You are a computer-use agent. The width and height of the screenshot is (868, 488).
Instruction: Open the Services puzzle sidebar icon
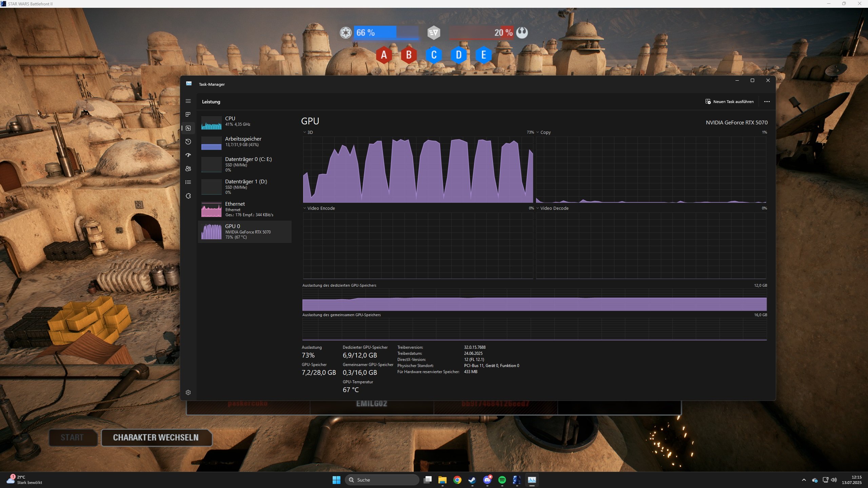(x=188, y=196)
